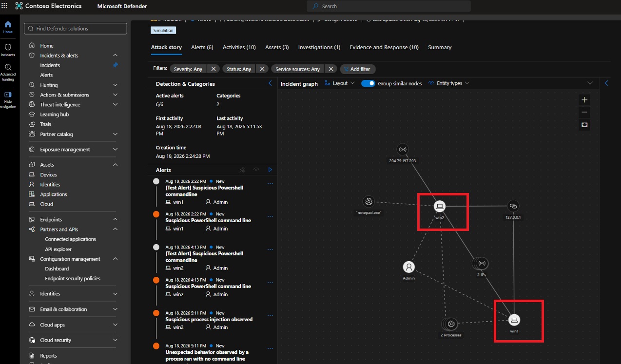
Task: Expand the Hunting navigation group
Action: point(115,85)
